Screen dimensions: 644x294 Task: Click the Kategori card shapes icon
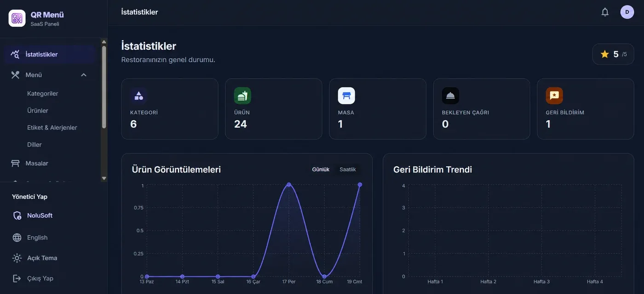tap(138, 96)
